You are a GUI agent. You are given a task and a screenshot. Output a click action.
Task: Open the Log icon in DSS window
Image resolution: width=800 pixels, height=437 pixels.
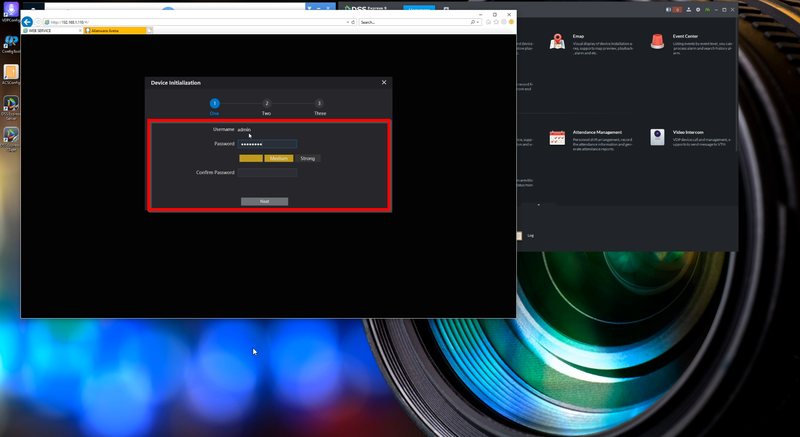[519, 236]
